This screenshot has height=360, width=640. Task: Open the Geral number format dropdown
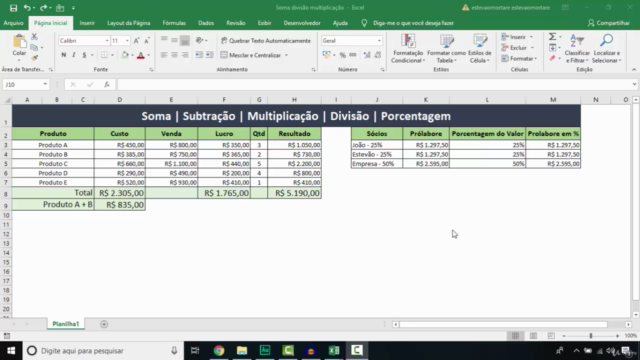pos(379,41)
